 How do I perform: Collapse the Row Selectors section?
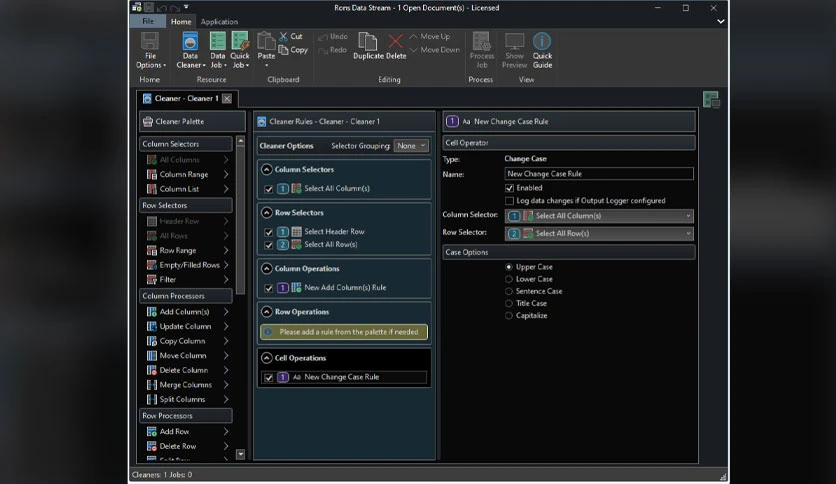pyautogui.click(x=267, y=213)
